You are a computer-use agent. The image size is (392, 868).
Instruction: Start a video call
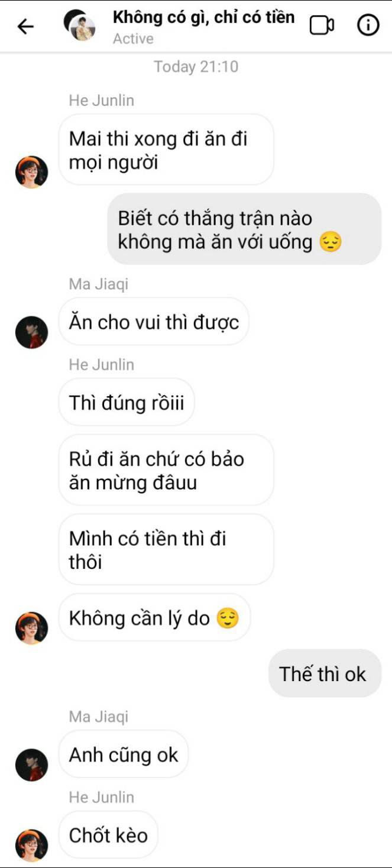pos(322,25)
